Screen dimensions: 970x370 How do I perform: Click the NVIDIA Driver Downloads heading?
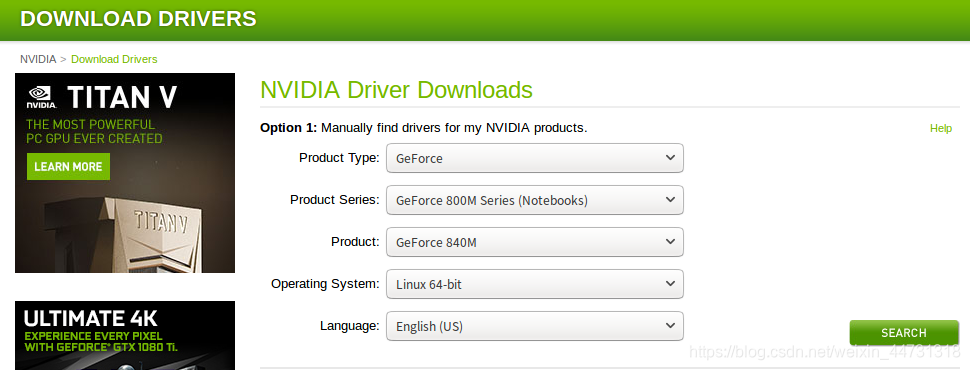point(396,90)
